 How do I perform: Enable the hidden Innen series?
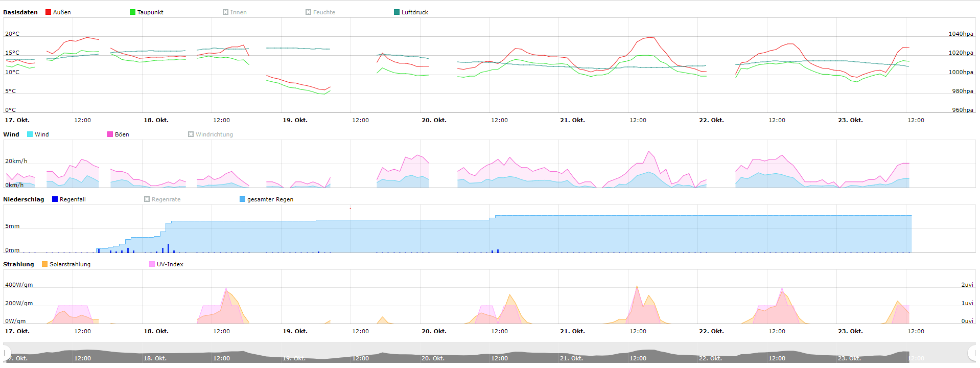click(235, 12)
